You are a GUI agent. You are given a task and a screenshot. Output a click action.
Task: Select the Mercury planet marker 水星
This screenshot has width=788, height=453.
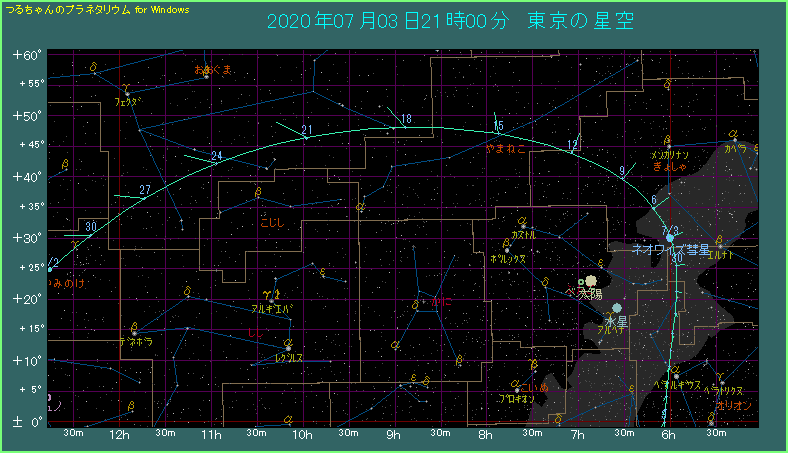click(618, 308)
